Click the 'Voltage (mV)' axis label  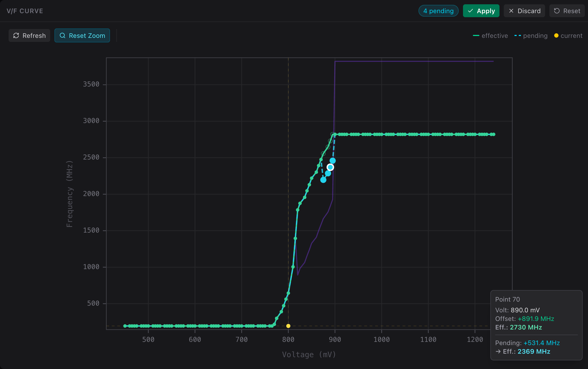(309, 354)
